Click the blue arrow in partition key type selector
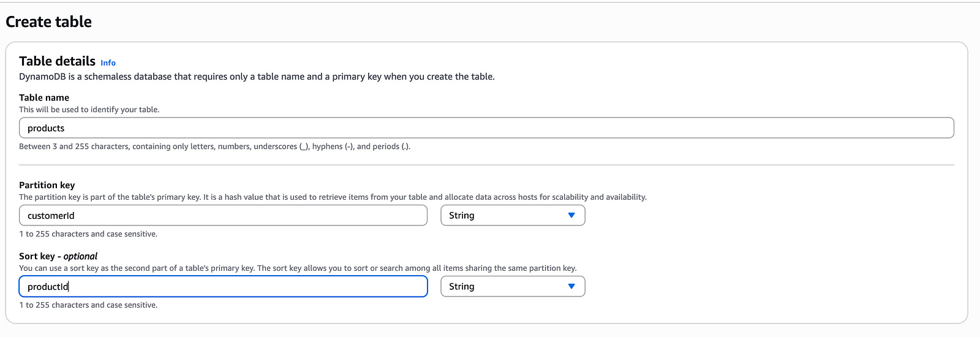980x337 pixels. pyautogui.click(x=571, y=215)
